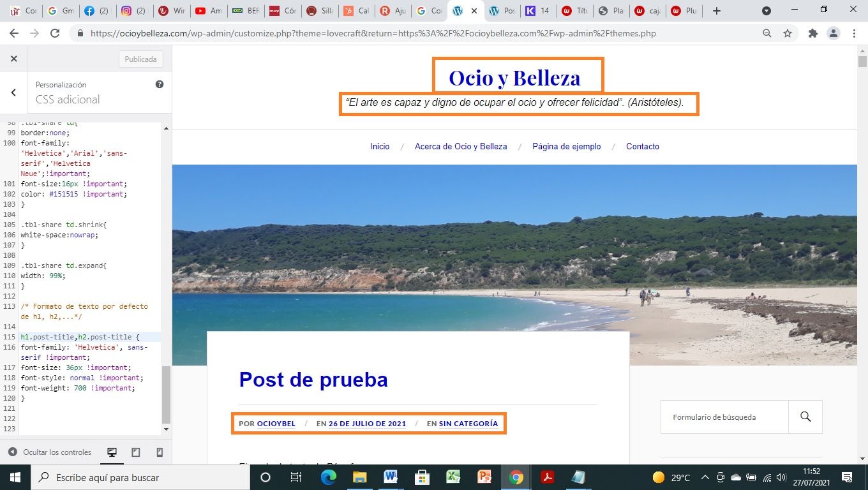Screen dimensions: 868x490
Task: Open the zoom magnifier icon in address bar
Action: [767, 33]
